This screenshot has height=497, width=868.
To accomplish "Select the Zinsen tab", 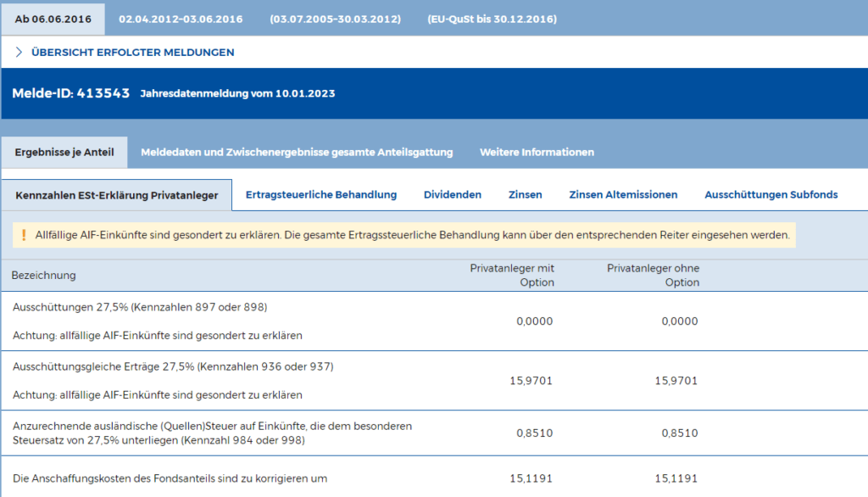I will click(525, 194).
